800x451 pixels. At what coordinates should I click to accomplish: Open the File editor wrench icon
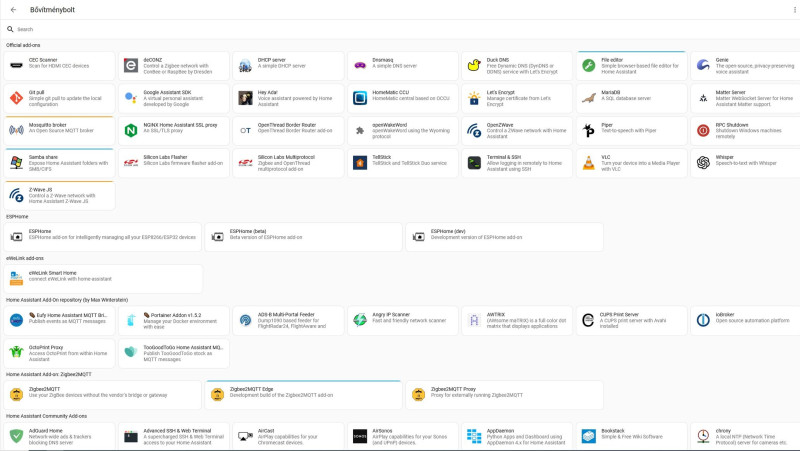point(588,65)
